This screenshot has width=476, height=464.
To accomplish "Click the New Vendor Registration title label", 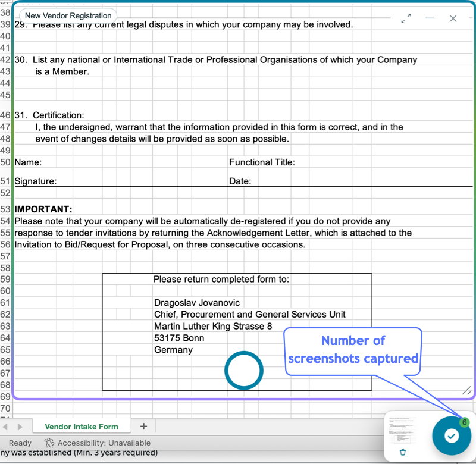I will (x=68, y=15).
